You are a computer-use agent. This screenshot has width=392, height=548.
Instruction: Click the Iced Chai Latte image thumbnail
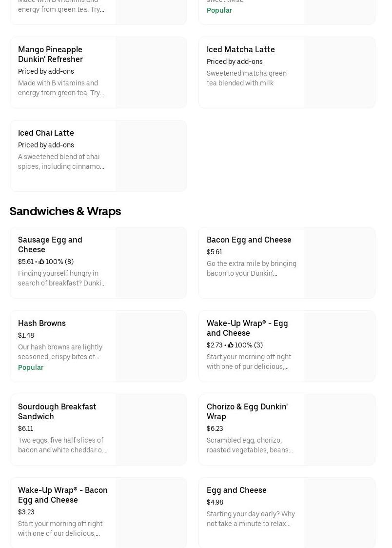pos(151,156)
